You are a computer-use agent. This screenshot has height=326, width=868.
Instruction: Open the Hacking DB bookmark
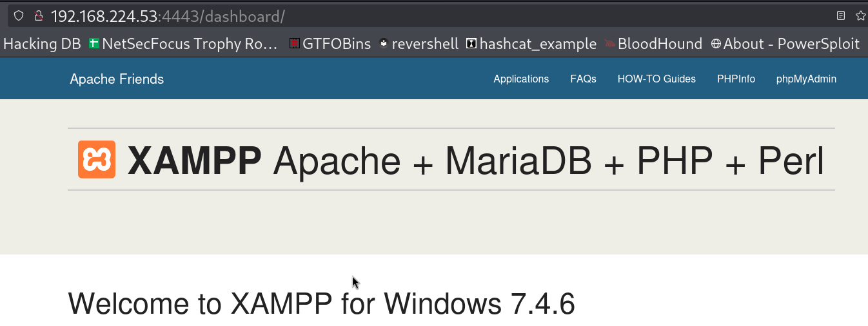point(42,44)
